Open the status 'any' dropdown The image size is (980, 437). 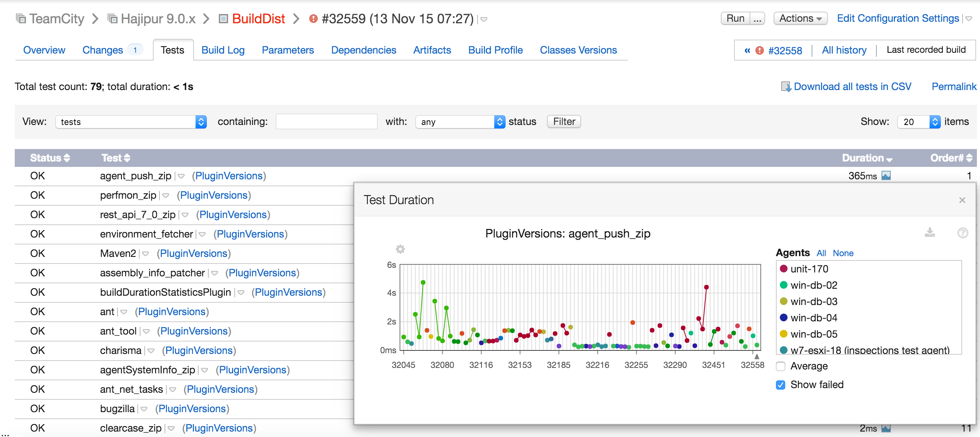coord(460,122)
